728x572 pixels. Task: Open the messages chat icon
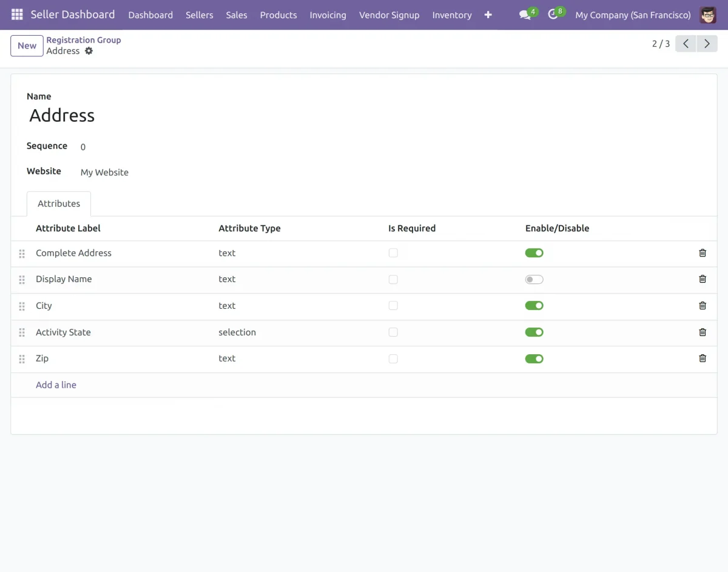click(x=525, y=15)
